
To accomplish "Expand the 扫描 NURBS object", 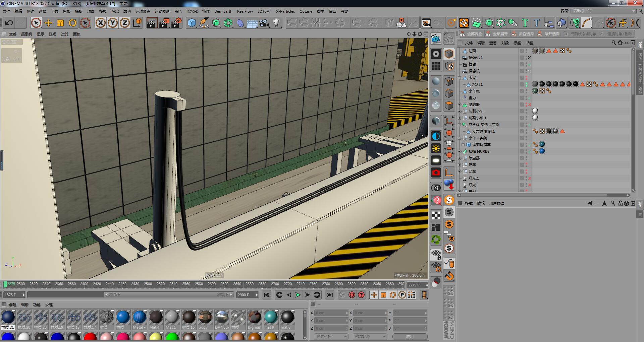I will tap(460, 151).
